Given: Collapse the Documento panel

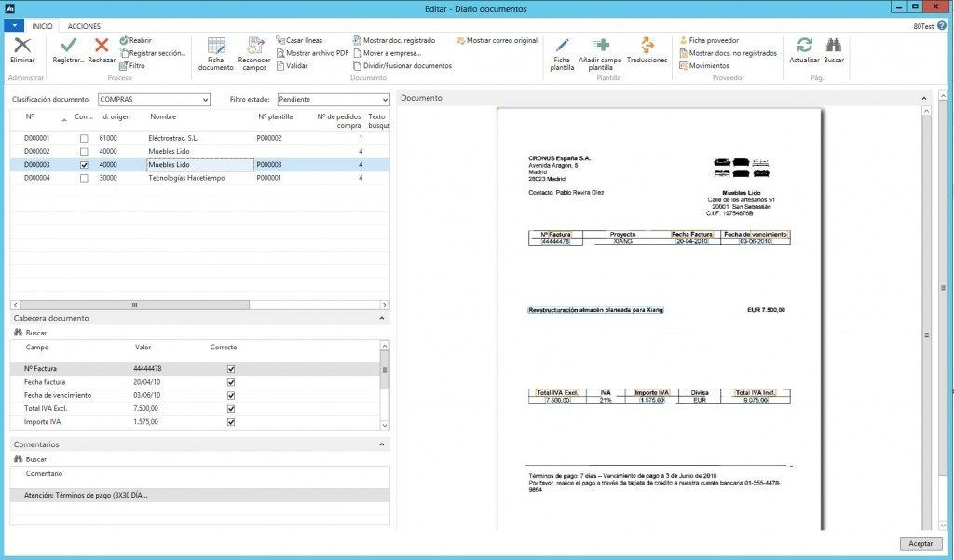Looking at the screenshot, I should pos(923,98).
